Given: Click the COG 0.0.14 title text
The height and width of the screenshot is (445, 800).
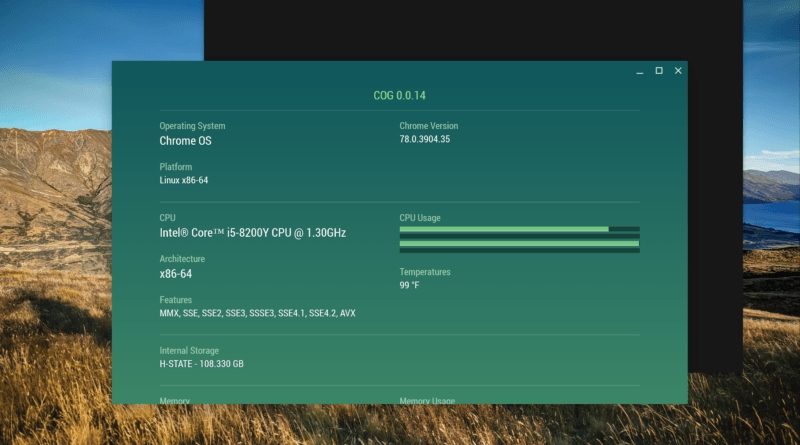Looking at the screenshot, I should pos(400,96).
